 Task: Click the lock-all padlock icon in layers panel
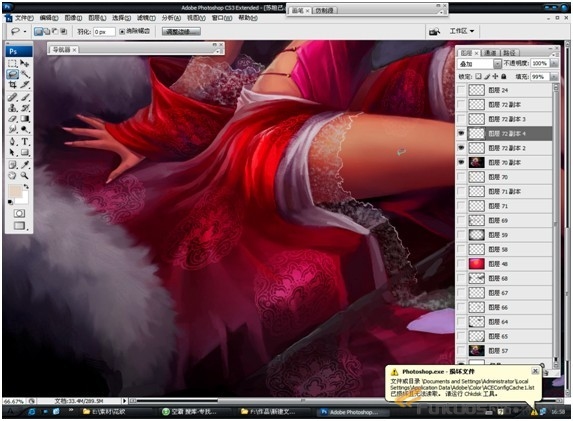[x=504, y=76]
